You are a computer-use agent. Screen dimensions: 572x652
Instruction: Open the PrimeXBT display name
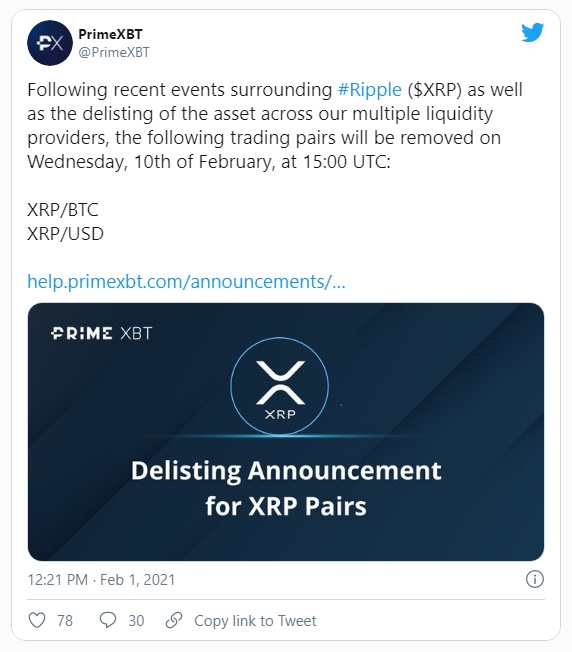[x=110, y=34]
